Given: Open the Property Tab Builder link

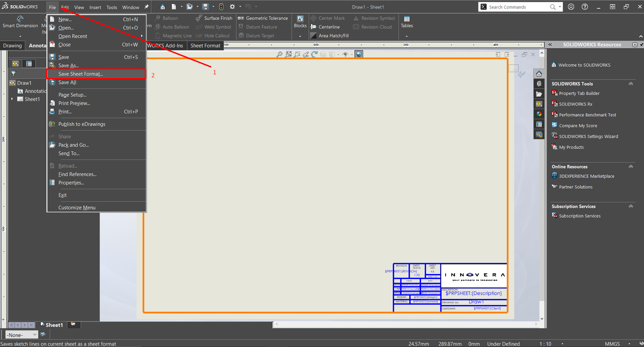Looking at the screenshot, I should (579, 94).
